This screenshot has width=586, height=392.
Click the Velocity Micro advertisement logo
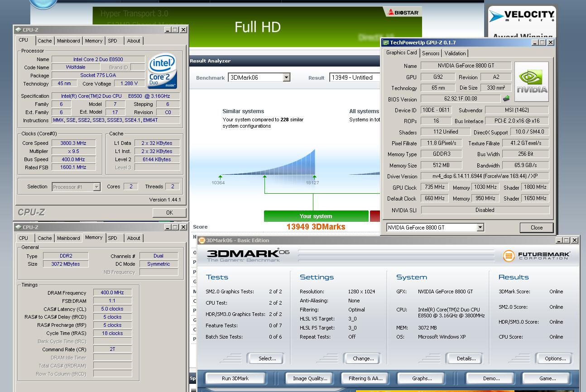tap(522, 16)
